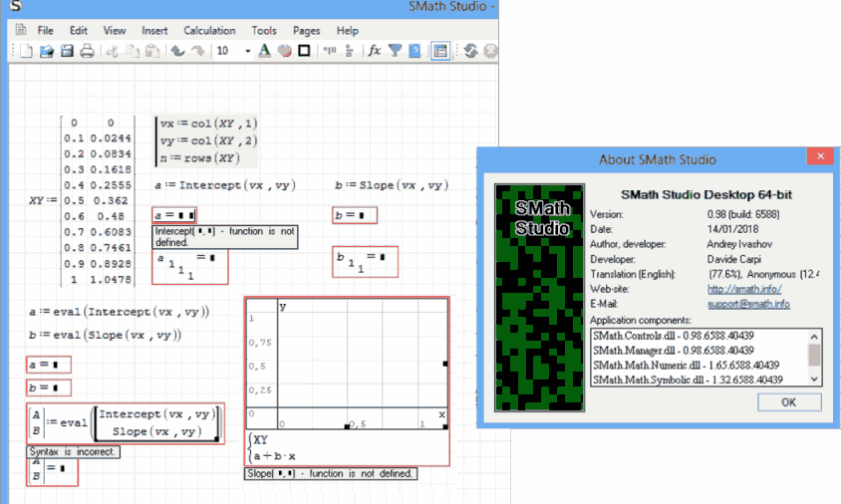This screenshot has height=504, width=841.
Task: Click the support@smath.info email link
Action: [749, 303]
